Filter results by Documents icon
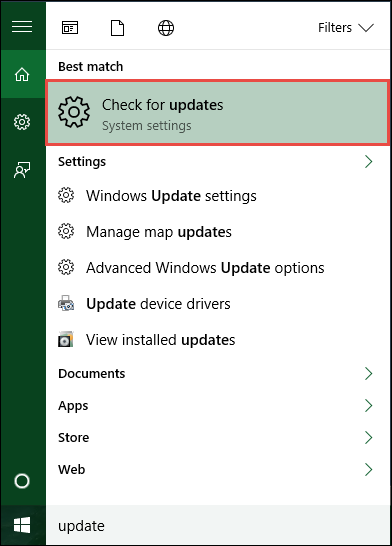392x546 pixels. point(117,28)
